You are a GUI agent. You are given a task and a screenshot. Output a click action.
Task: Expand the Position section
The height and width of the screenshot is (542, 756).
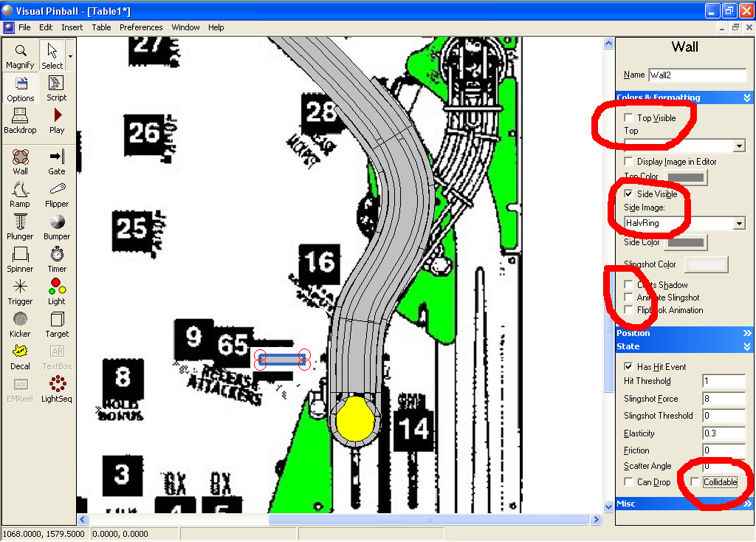point(684,333)
